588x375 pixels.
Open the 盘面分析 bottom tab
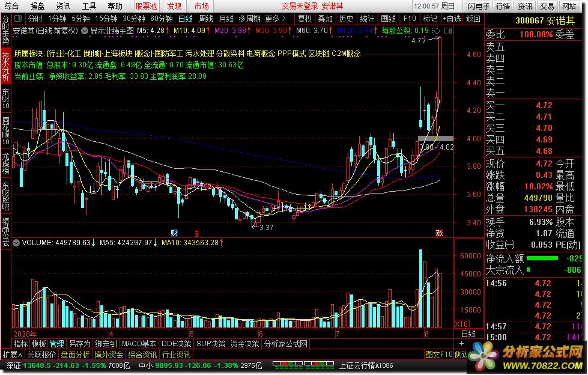pyautogui.click(x=75, y=355)
